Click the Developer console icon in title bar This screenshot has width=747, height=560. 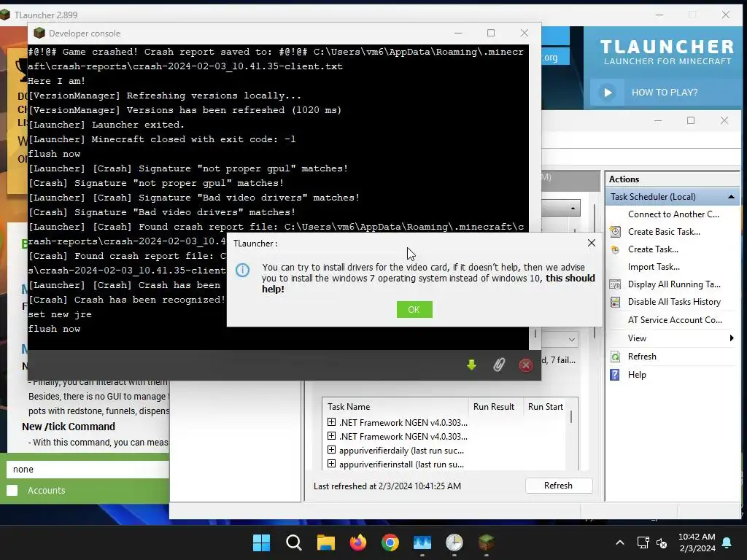(39, 33)
